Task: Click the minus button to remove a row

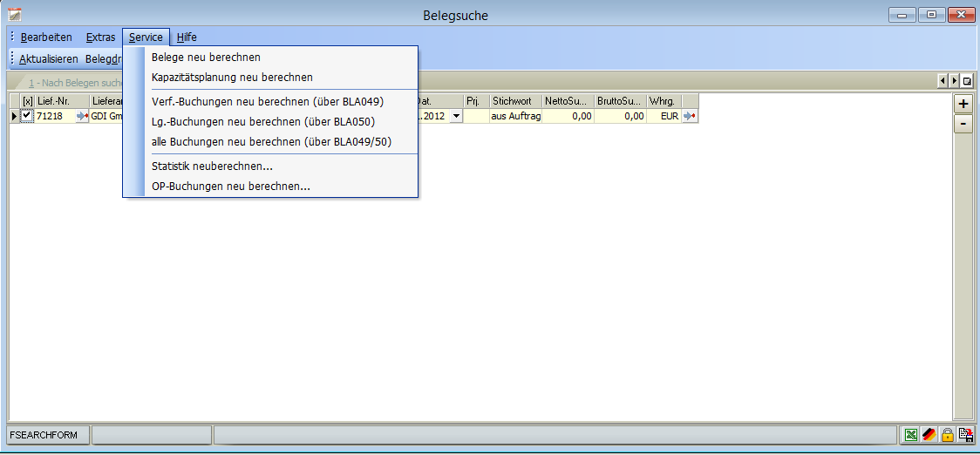Action: 963,124
